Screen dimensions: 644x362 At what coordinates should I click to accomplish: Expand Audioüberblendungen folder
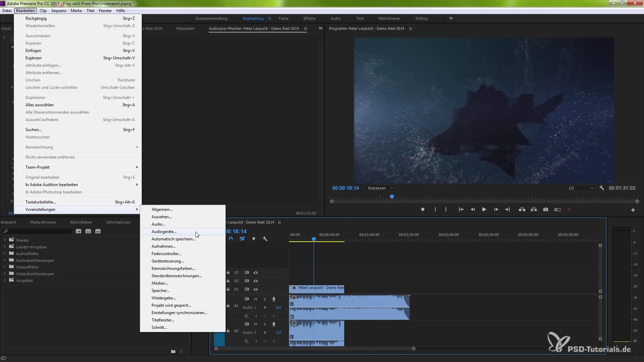coord(4,260)
